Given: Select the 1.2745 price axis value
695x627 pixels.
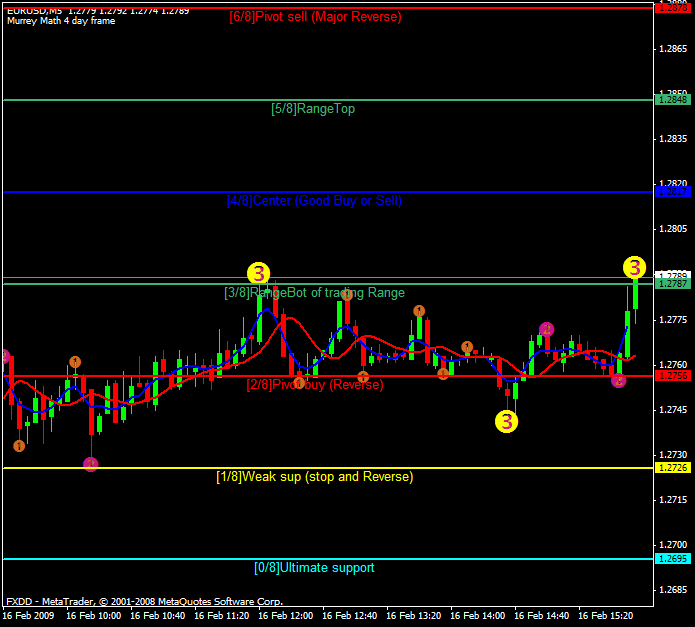Looking at the screenshot, I should point(673,409).
